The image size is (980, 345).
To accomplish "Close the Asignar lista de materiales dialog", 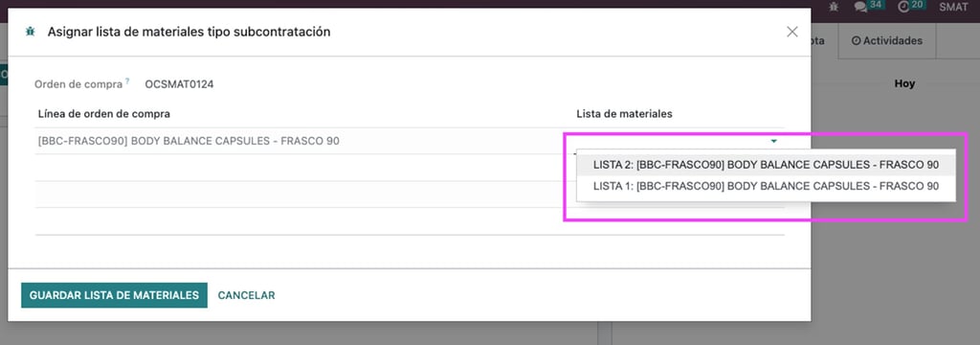I will point(791,32).
